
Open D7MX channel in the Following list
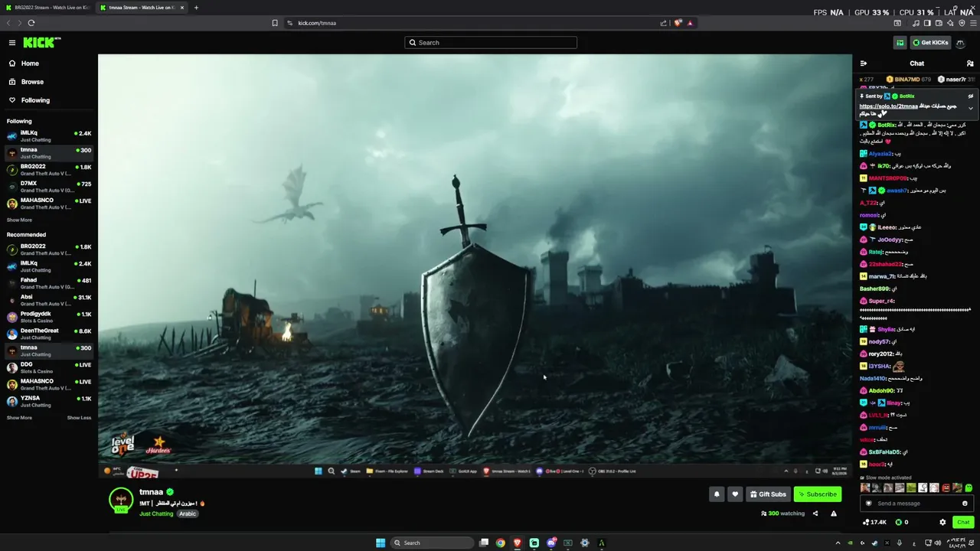(x=49, y=187)
